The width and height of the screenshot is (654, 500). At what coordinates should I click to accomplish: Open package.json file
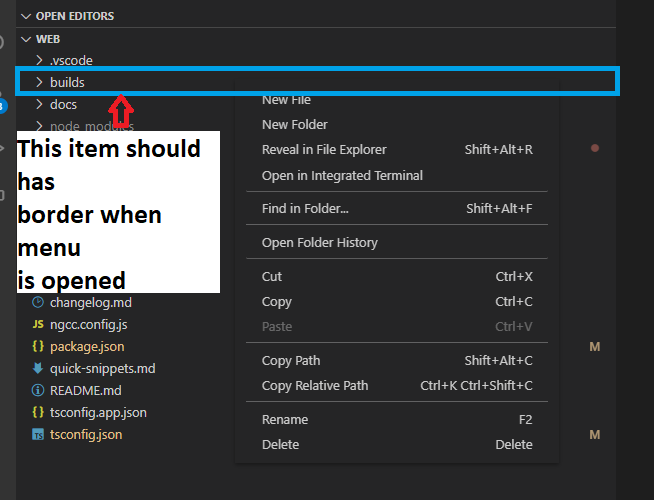click(87, 347)
